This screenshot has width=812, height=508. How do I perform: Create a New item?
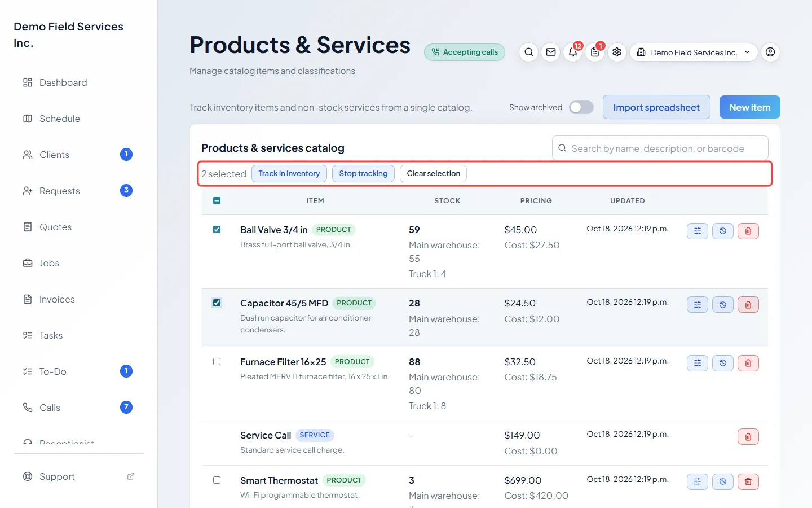tap(750, 107)
